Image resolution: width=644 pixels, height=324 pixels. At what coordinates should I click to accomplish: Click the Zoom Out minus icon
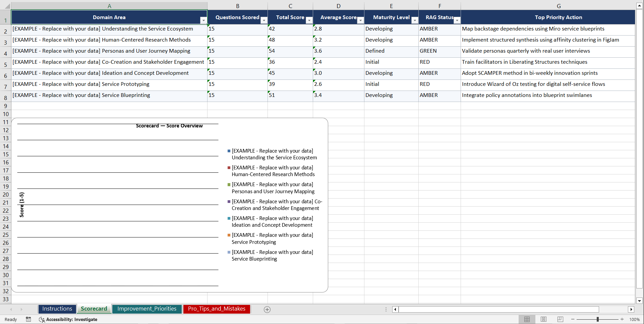(573, 319)
